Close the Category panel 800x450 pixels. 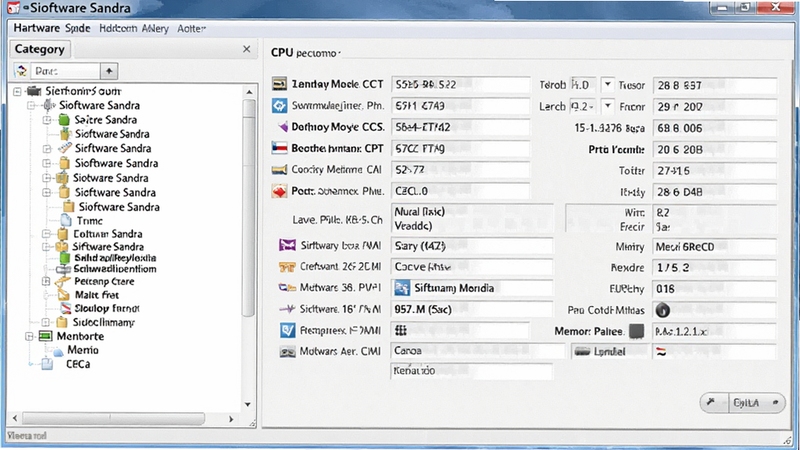(x=246, y=49)
